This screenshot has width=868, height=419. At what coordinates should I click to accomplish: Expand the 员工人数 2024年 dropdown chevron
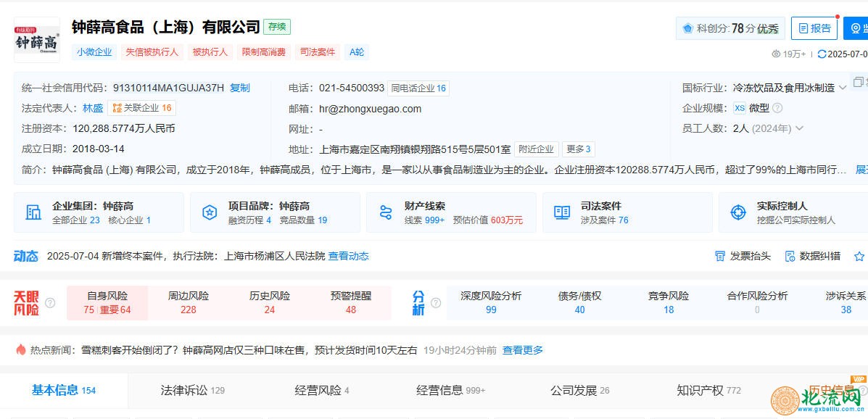pos(799,128)
